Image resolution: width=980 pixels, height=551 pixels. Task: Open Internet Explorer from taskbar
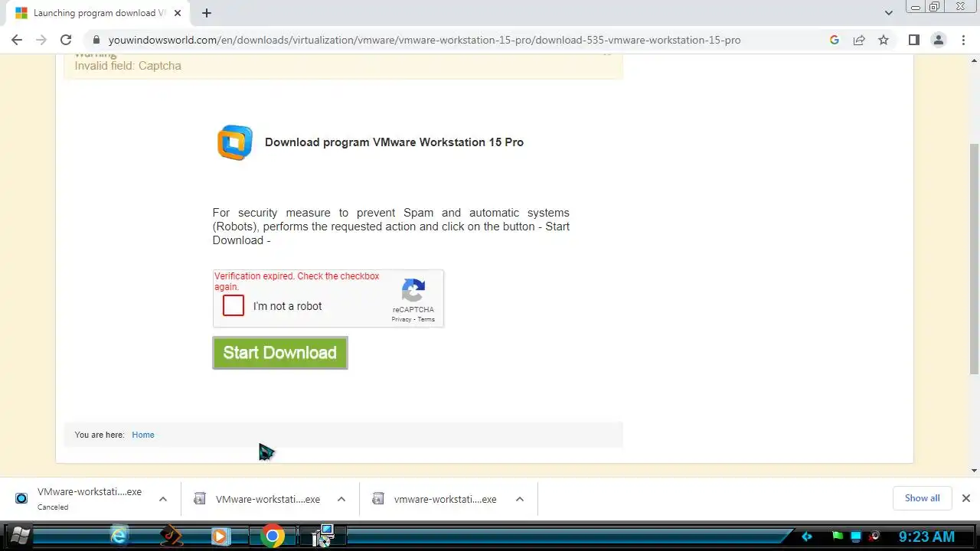pos(119,536)
